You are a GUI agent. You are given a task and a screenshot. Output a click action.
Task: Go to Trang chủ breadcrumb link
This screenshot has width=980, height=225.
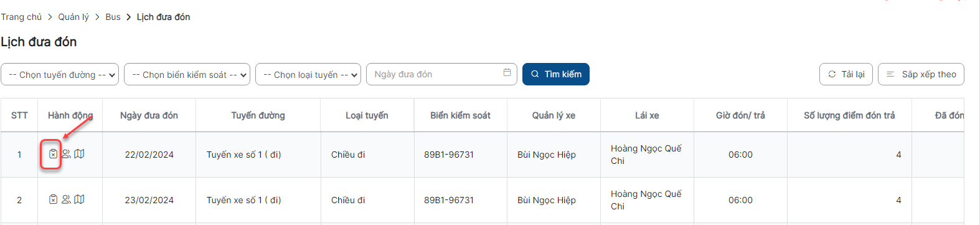[21, 17]
